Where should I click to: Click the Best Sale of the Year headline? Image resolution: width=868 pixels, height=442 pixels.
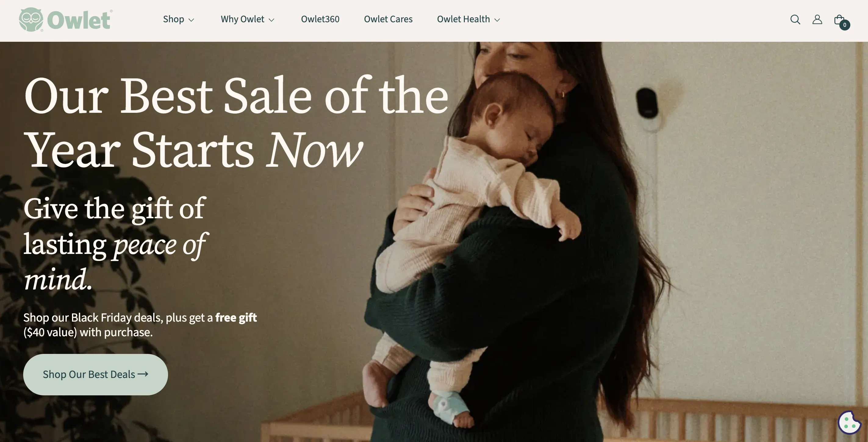[x=236, y=122]
